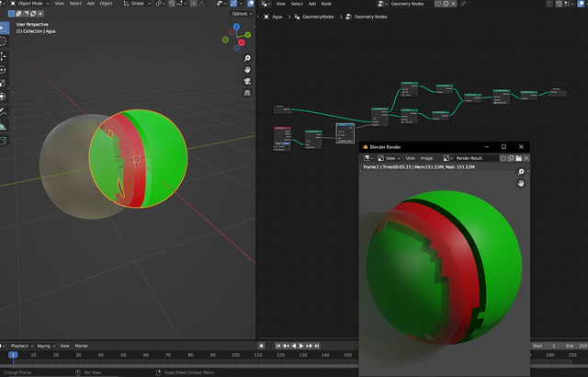Click the red X axis gizmo
This screenshot has width=588, height=377.
coord(242,42)
